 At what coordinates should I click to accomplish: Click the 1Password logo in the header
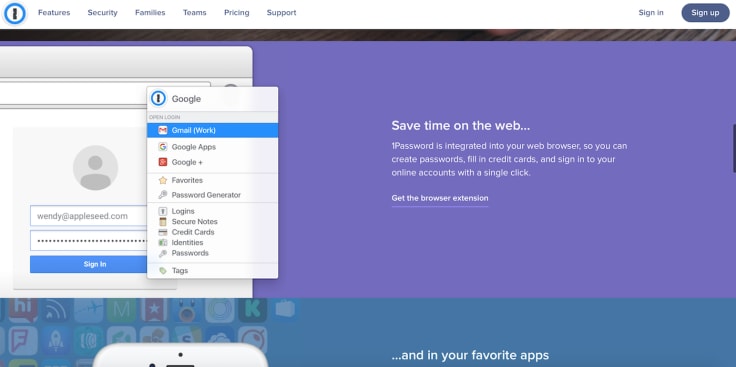[15, 14]
